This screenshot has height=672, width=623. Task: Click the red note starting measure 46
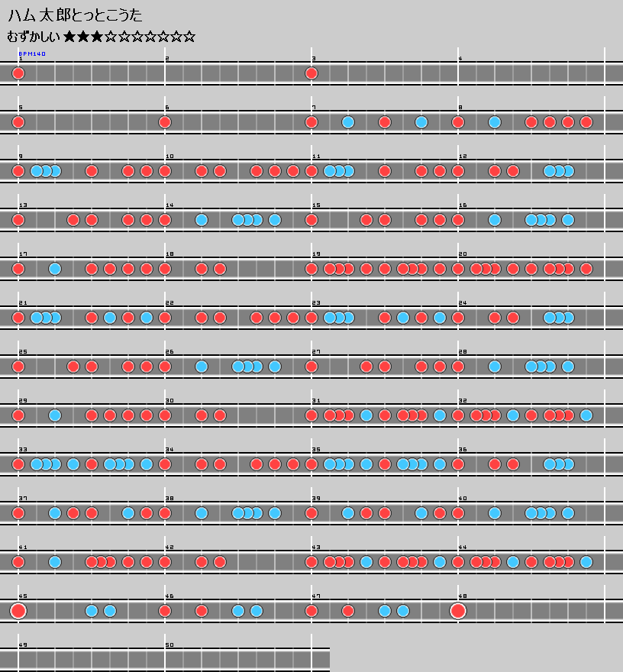[x=165, y=611]
